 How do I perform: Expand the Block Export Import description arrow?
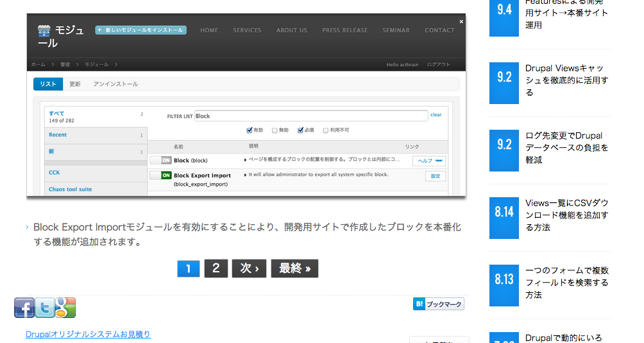(x=246, y=175)
